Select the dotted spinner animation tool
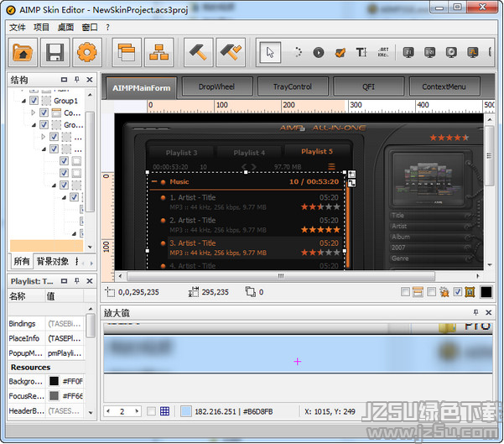The width and height of the screenshot is (504, 444). [298, 52]
